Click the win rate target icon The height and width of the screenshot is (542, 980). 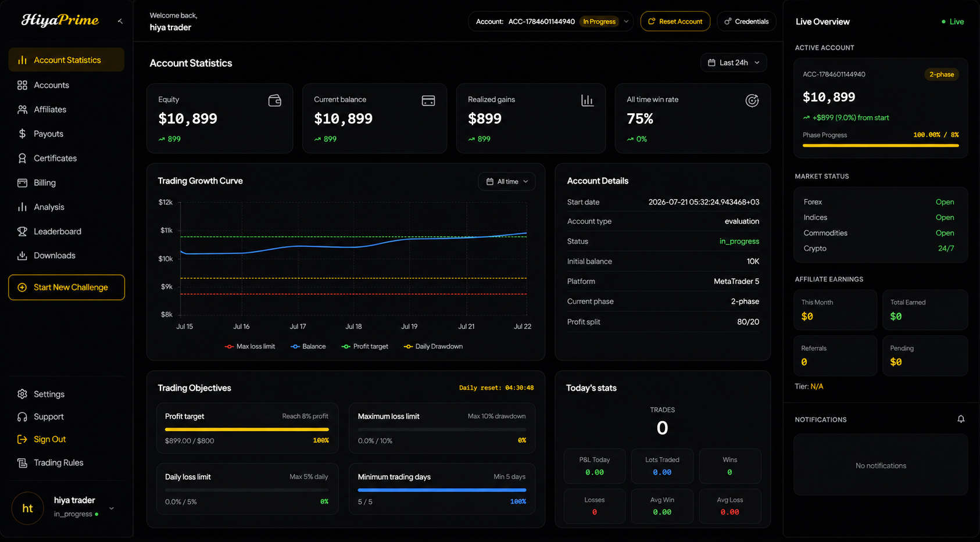pos(752,100)
